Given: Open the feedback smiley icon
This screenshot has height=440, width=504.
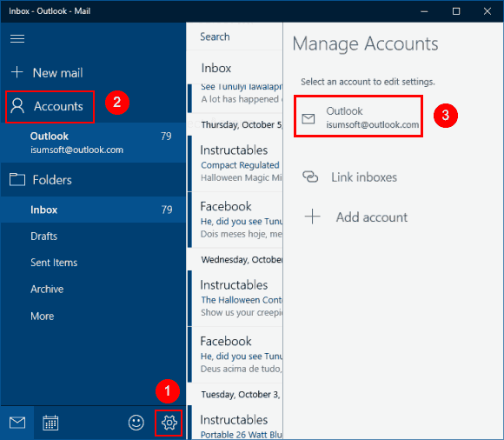Looking at the screenshot, I should pos(136,423).
